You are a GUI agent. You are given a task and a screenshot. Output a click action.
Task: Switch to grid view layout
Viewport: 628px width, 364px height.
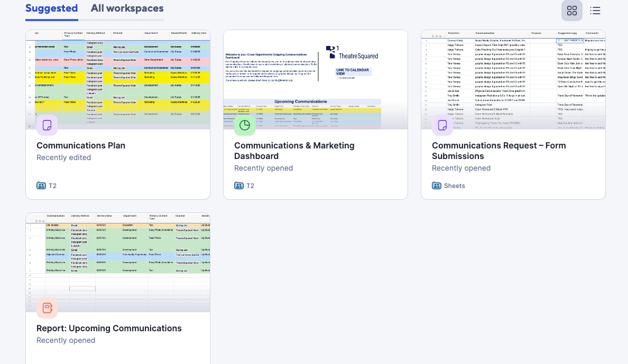(571, 11)
